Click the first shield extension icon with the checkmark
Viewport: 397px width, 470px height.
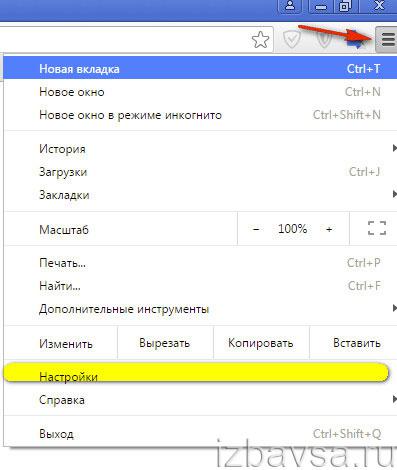pyautogui.click(x=292, y=40)
